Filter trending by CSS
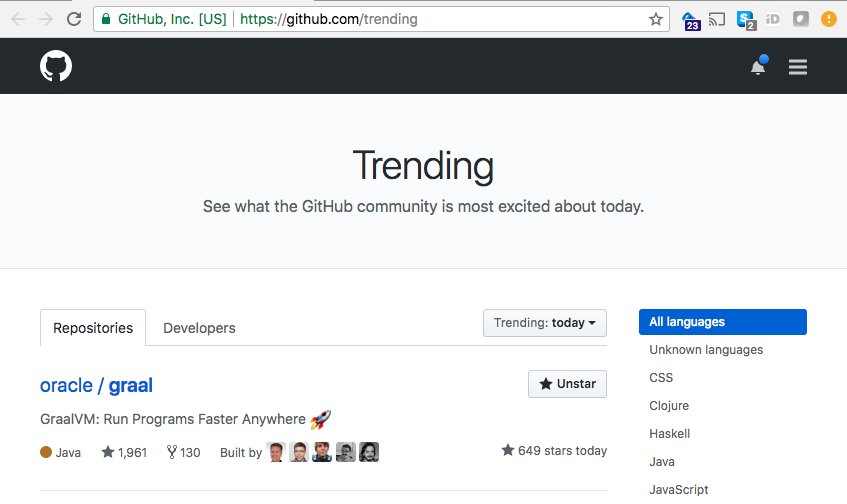The image size is (847, 504). coord(661,378)
